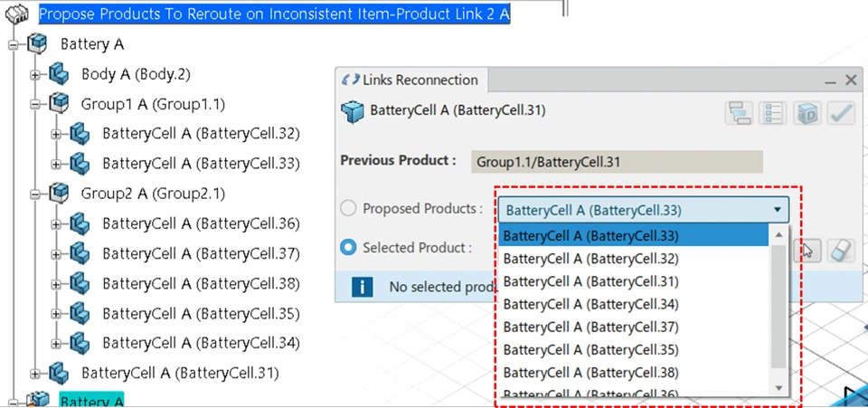Click the dropdown list's scroll down arrow

click(779, 387)
